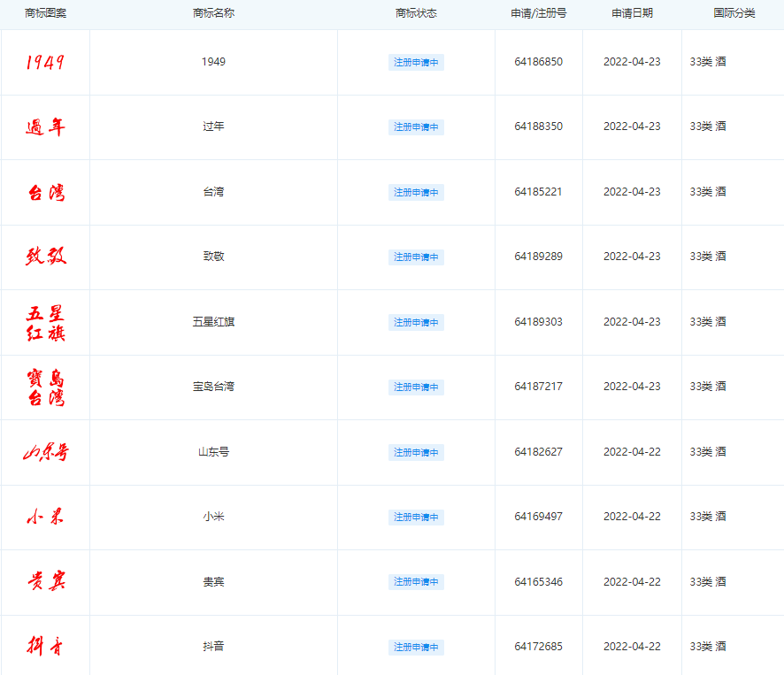The width and height of the screenshot is (784, 675).
Task: Select trademark name 致敬
Action: coord(213,257)
